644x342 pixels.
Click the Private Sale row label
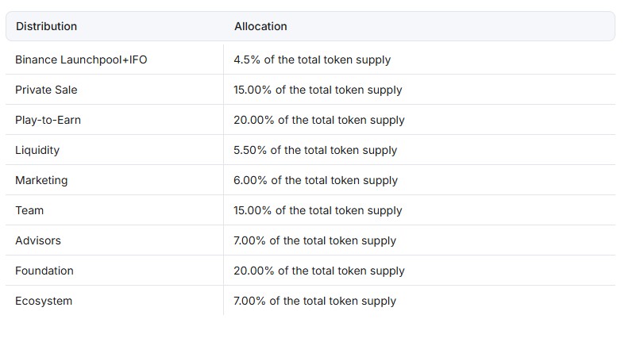[x=46, y=90]
